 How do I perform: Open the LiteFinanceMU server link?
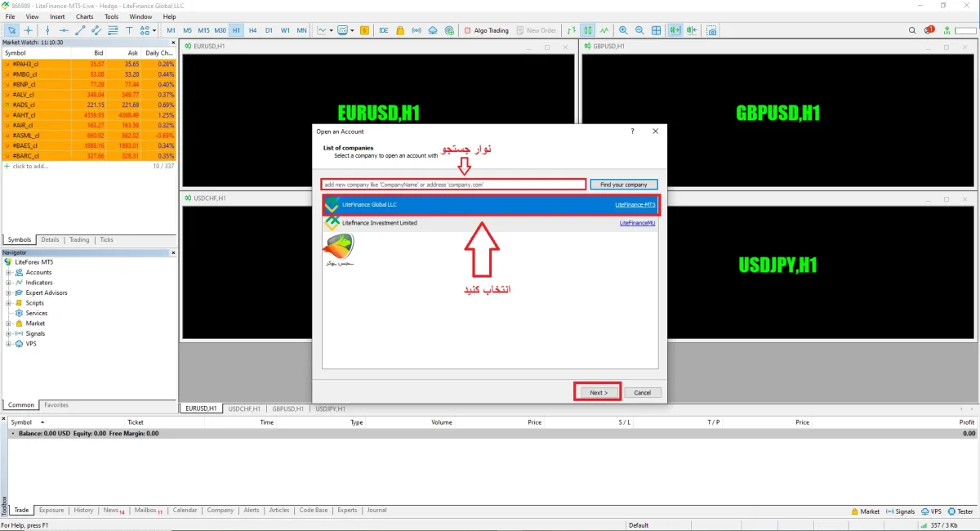pyautogui.click(x=637, y=223)
